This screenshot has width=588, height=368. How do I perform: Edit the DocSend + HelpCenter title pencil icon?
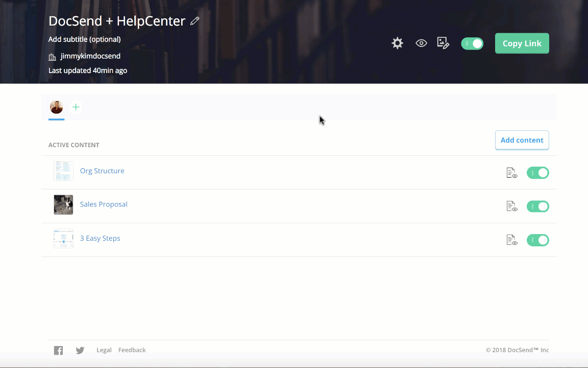point(194,21)
